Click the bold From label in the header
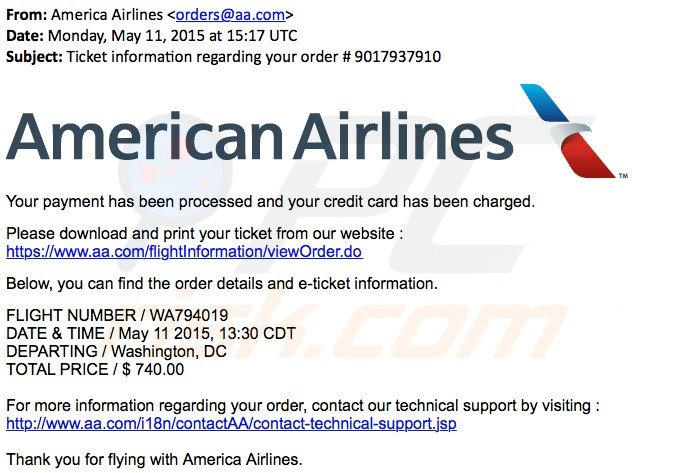Image resolution: width=697 pixels, height=473 pixels. point(26,15)
